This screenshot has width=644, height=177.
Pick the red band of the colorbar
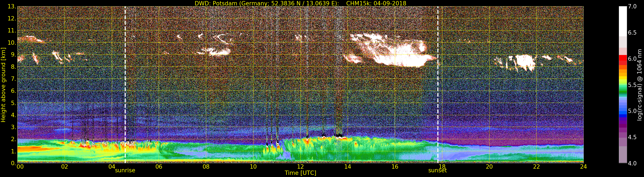623,58
